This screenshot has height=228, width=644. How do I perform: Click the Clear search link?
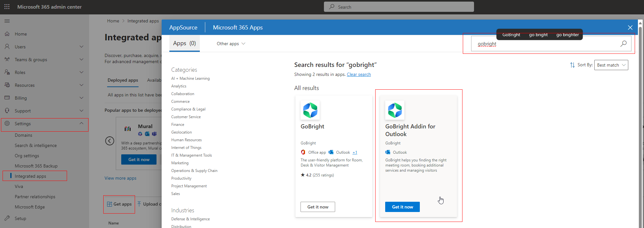tap(359, 74)
